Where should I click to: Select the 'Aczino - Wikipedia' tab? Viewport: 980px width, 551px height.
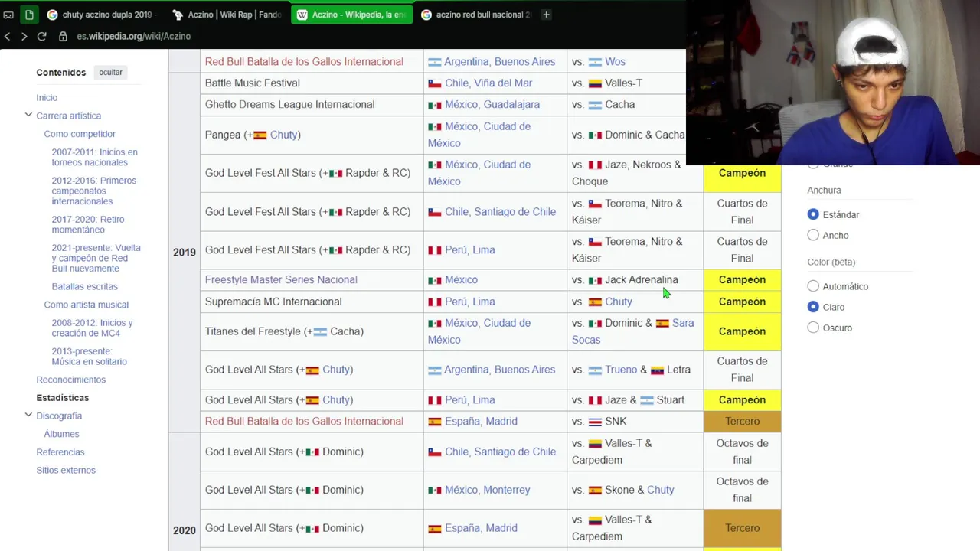pos(351,15)
